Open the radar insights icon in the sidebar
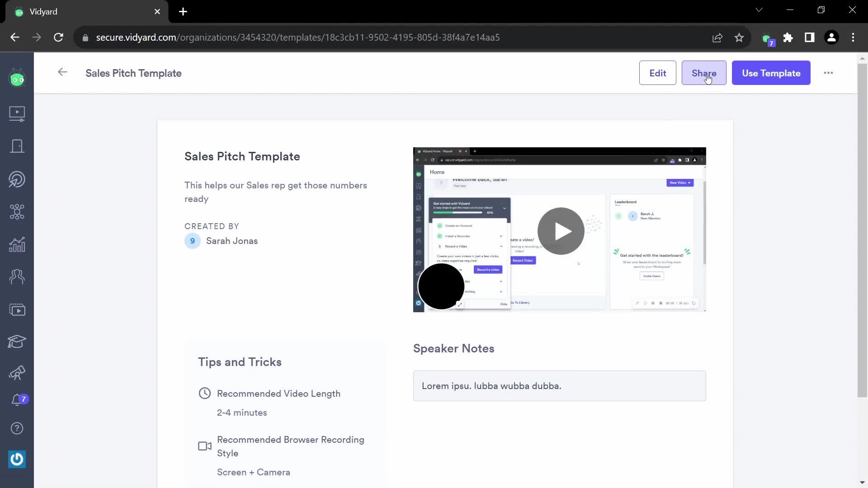Image resolution: width=868 pixels, height=488 pixels. coord(17,179)
